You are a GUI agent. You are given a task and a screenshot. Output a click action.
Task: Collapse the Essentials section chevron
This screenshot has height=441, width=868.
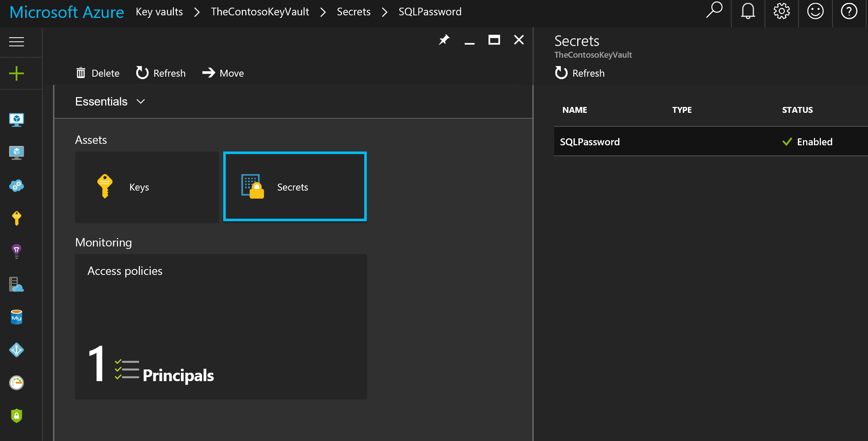[141, 101]
